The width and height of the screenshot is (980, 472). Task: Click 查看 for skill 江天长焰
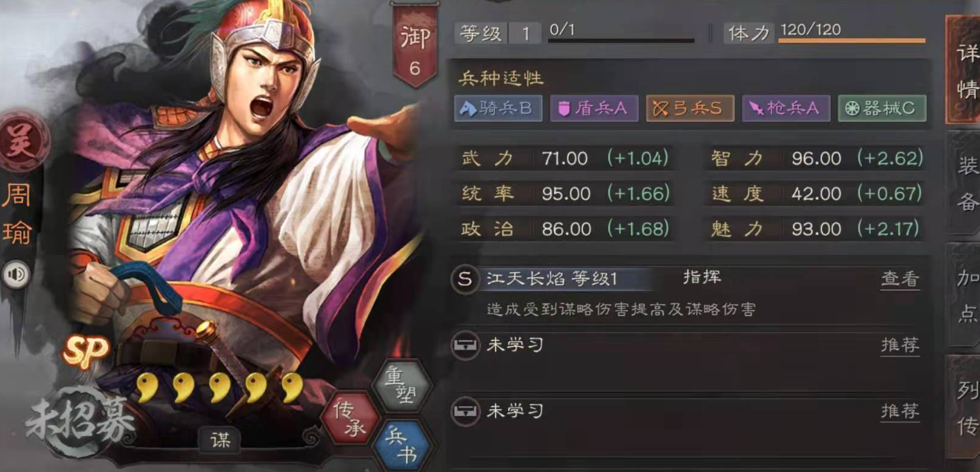(900, 280)
